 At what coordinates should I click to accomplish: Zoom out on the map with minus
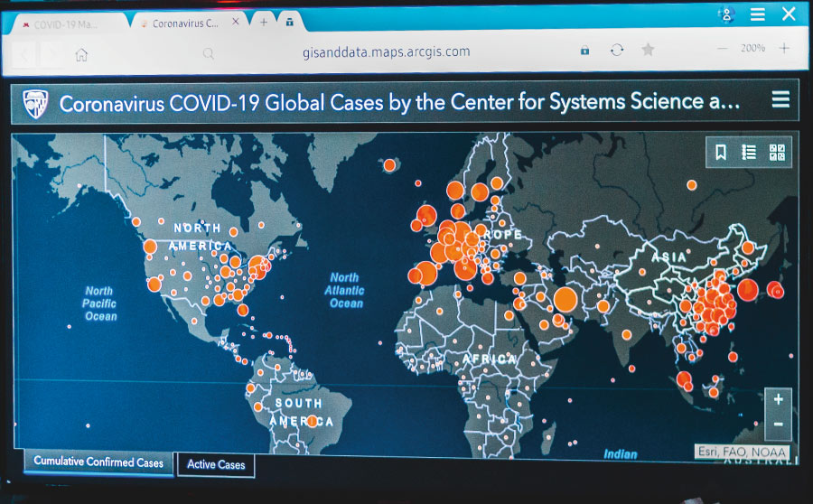[x=779, y=425]
